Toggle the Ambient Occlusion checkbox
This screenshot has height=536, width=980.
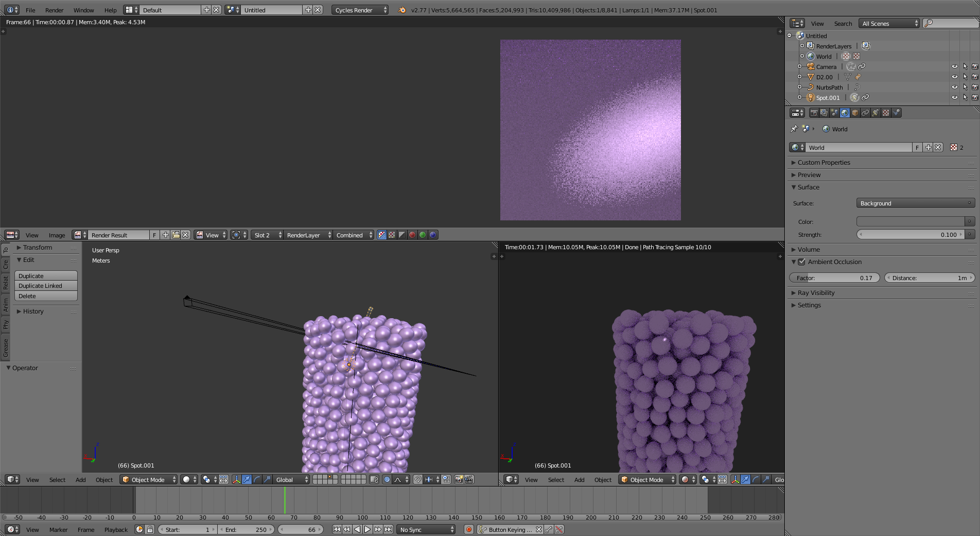coord(801,262)
